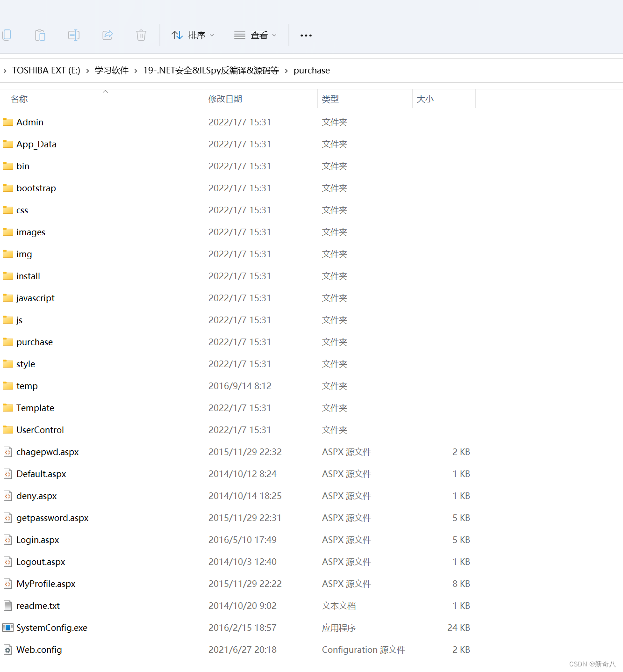The width and height of the screenshot is (623, 672).
Task: Select the bin folder icon
Action: point(8,166)
